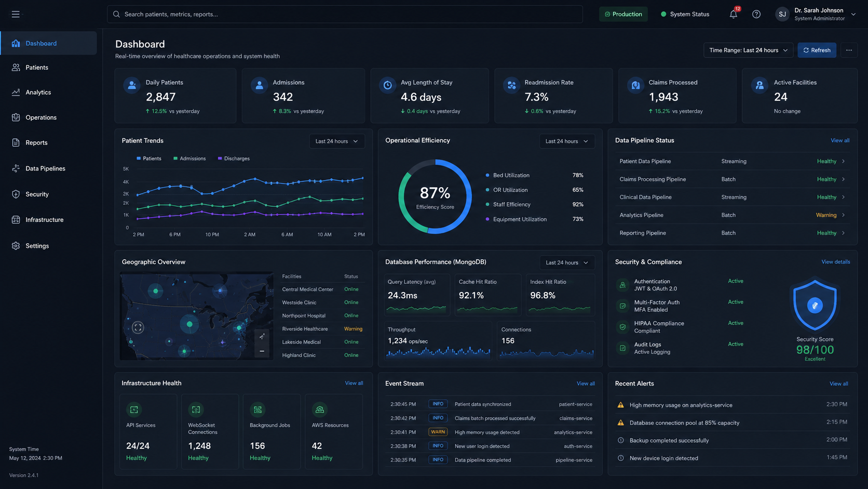Viewport: 868px width, 489px height.
Task: Toggle Discharges series in chart legend
Action: pos(234,158)
